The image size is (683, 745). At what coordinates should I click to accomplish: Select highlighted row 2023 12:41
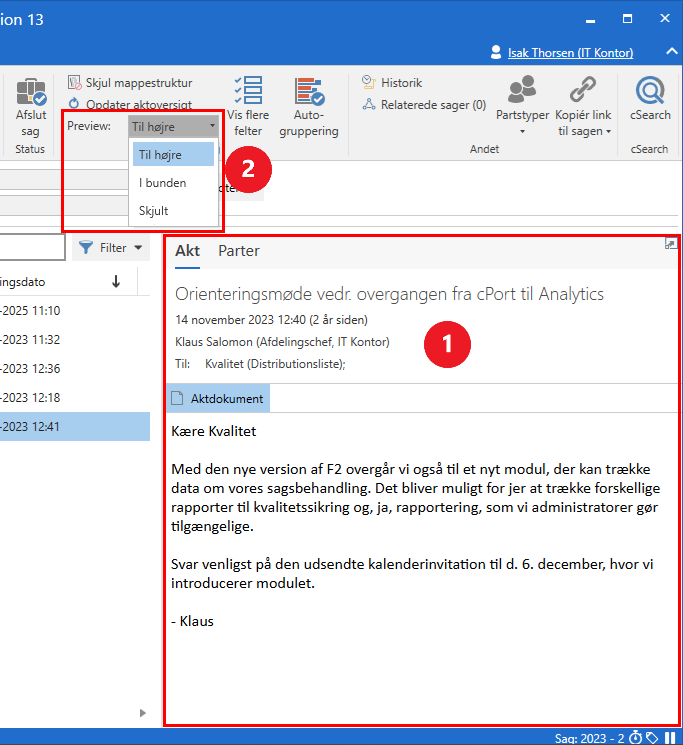click(75, 427)
